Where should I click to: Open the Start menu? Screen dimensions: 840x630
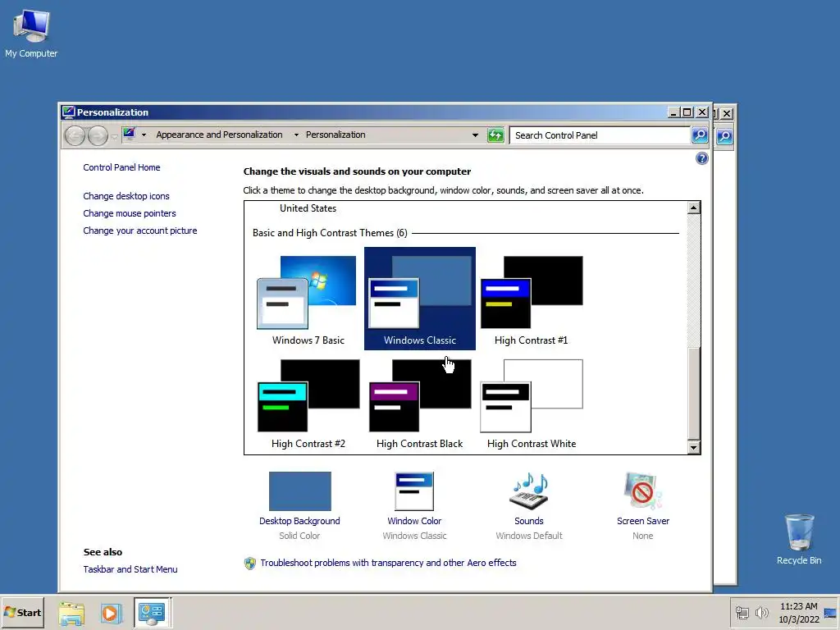pyautogui.click(x=22, y=612)
